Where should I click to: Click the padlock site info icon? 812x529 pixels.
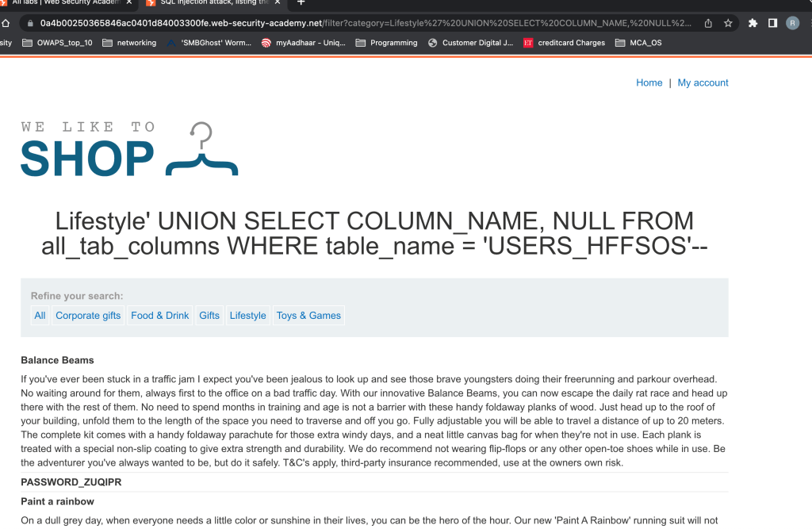click(x=29, y=23)
